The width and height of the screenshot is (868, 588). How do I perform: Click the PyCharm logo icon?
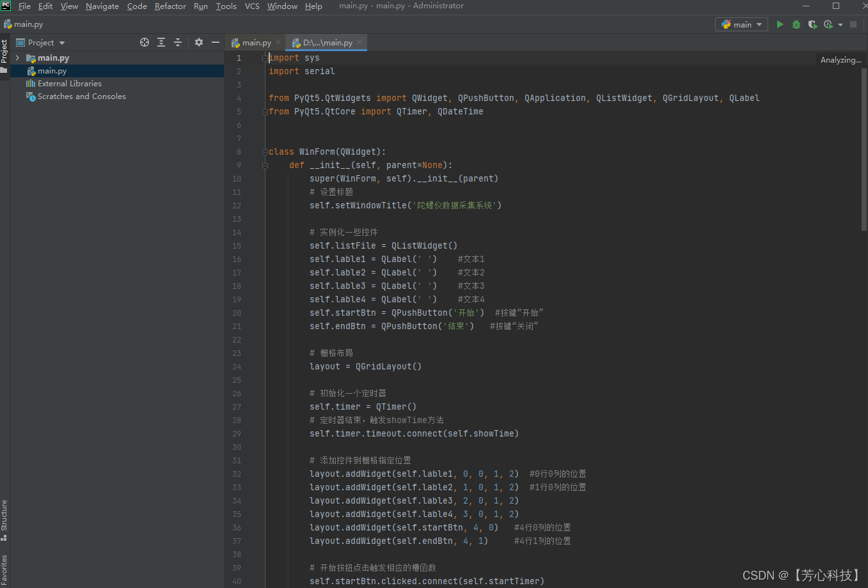tap(6, 6)
